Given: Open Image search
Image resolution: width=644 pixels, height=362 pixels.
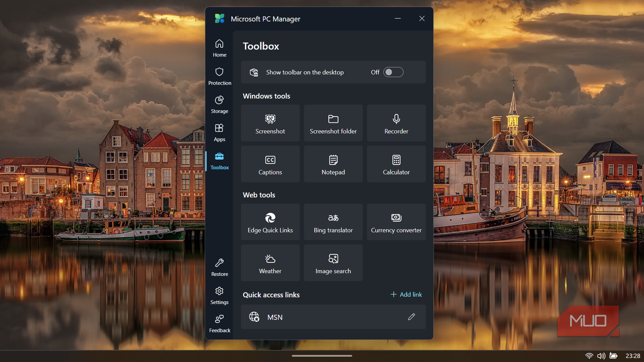Looking at the screenshot, I should (333, 263).
